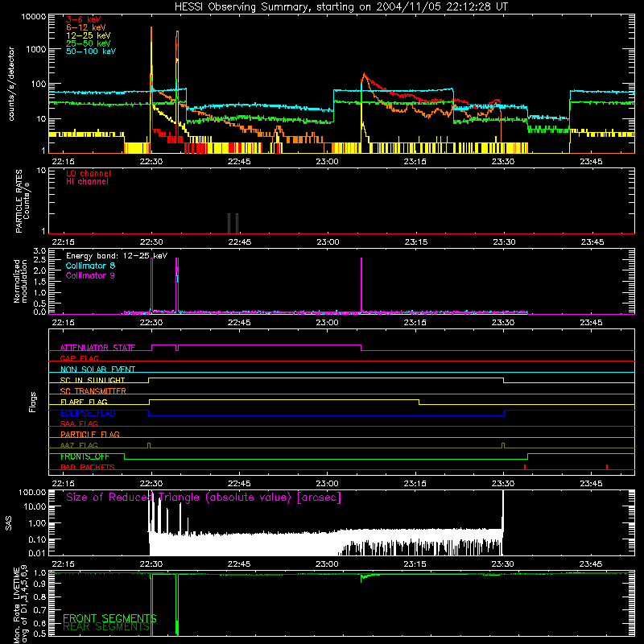Select the green 25-50 keV legend label
644x644 pixels.
click(x=89, y=43)
